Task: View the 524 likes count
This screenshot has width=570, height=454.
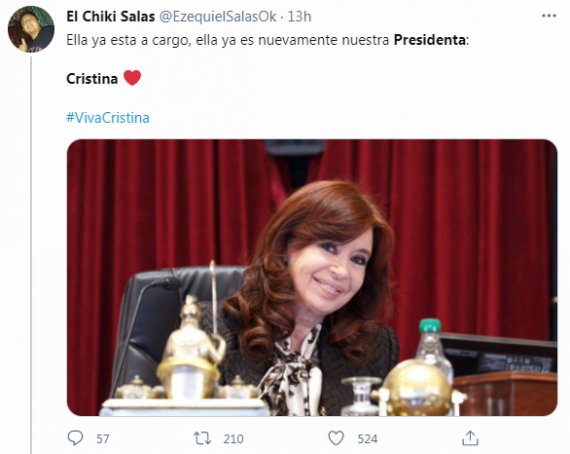Action: point(368,439)
